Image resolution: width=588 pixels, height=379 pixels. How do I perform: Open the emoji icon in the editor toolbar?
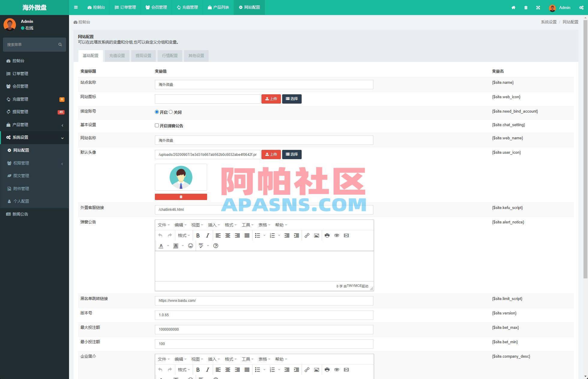pyautogui.click(x=191, y=246)
